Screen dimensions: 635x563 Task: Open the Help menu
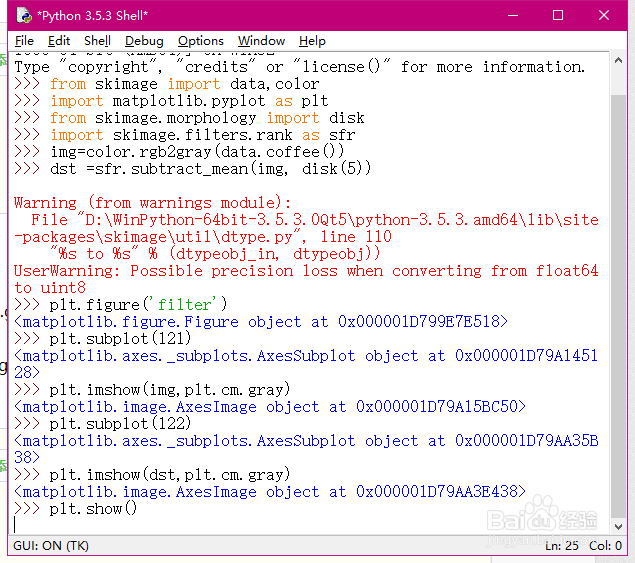pyautogui.click(x=312, y=41)
